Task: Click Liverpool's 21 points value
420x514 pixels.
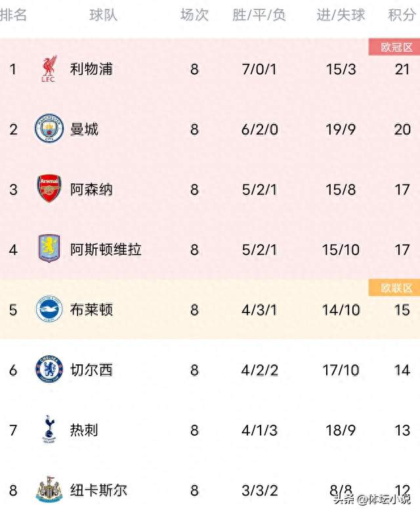Action: point(402,69)
